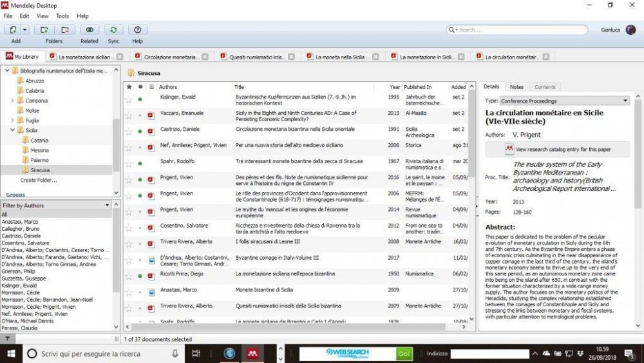Open PDF icon for Nef, Annliese entry
The width and height of the screenshot is (644, 363).
[151, 148]
